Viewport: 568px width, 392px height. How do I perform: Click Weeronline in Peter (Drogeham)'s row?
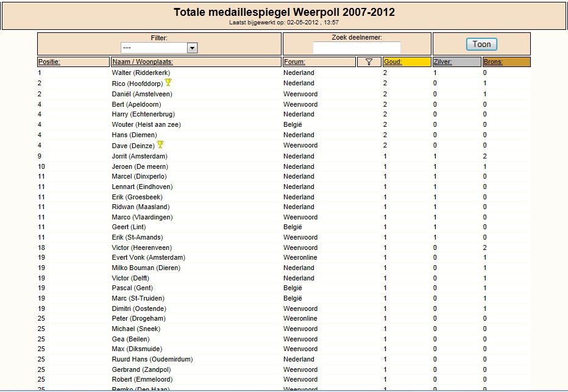[x=300, y=318]
